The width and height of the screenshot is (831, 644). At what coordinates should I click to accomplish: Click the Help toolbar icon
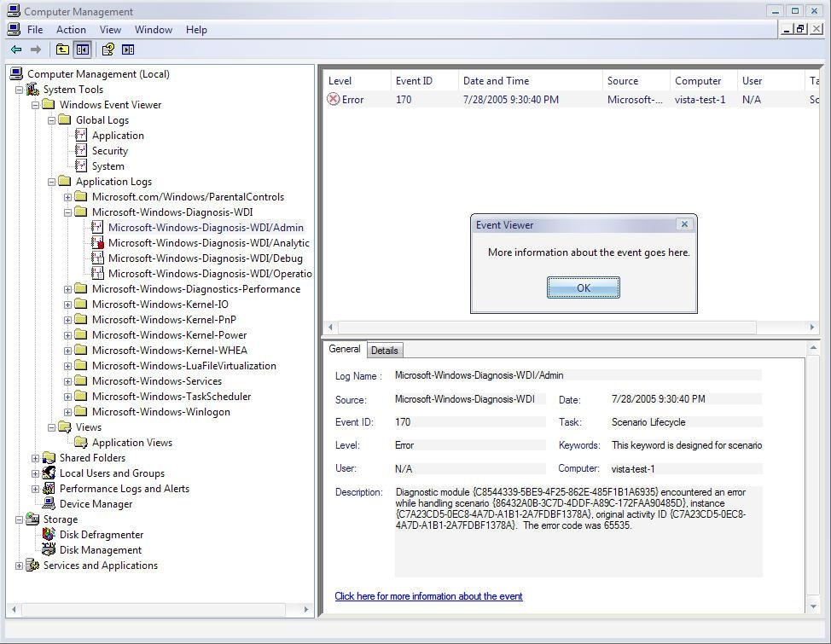(x=108, y=49)
